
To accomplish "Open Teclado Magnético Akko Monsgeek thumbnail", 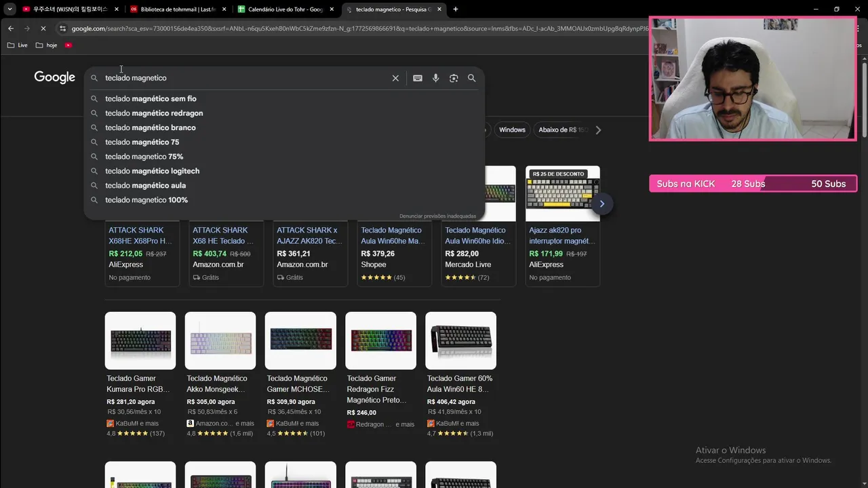I will 220,340.
